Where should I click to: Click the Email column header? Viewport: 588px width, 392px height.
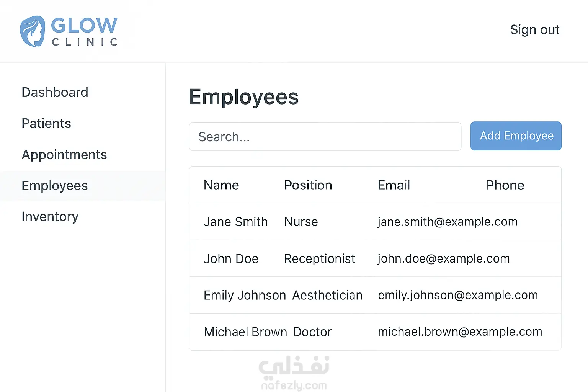pyautogui.click(x=394, y=185)
